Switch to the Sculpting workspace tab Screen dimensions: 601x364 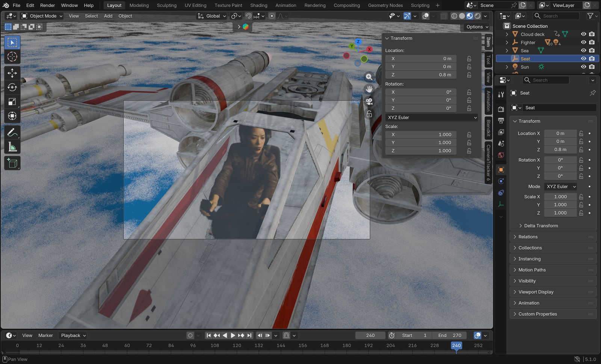click(x=166, y=5)
